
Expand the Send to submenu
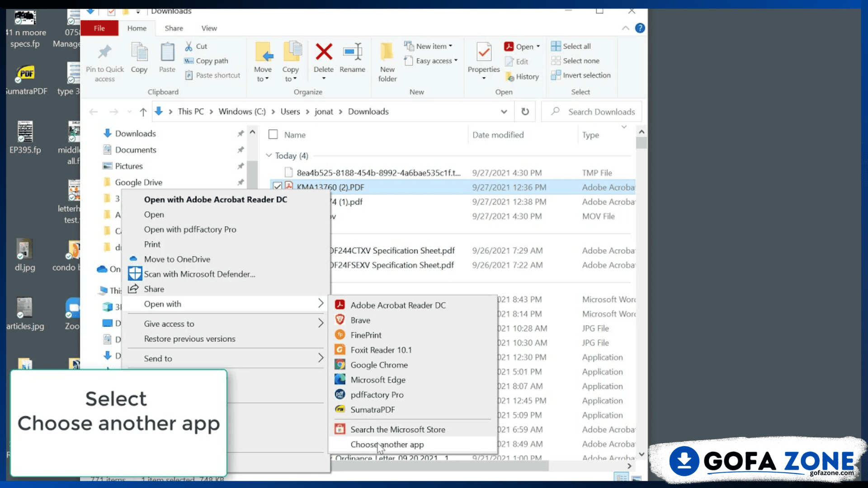tap(226, 358)
